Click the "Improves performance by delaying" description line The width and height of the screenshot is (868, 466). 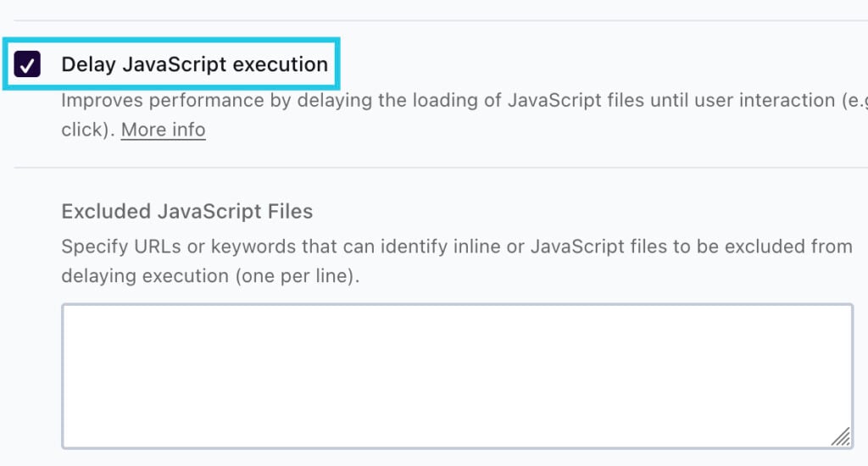tap(465, 100)
